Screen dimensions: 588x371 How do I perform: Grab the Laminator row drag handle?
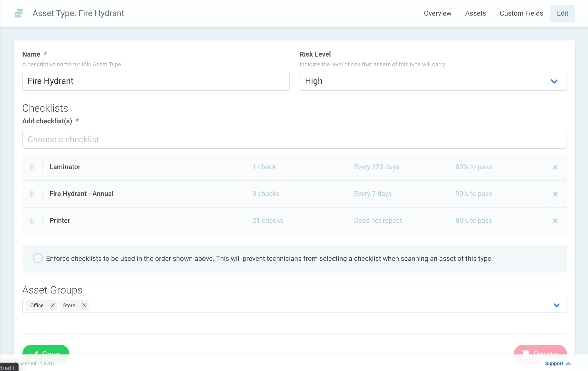click(32, 167)
